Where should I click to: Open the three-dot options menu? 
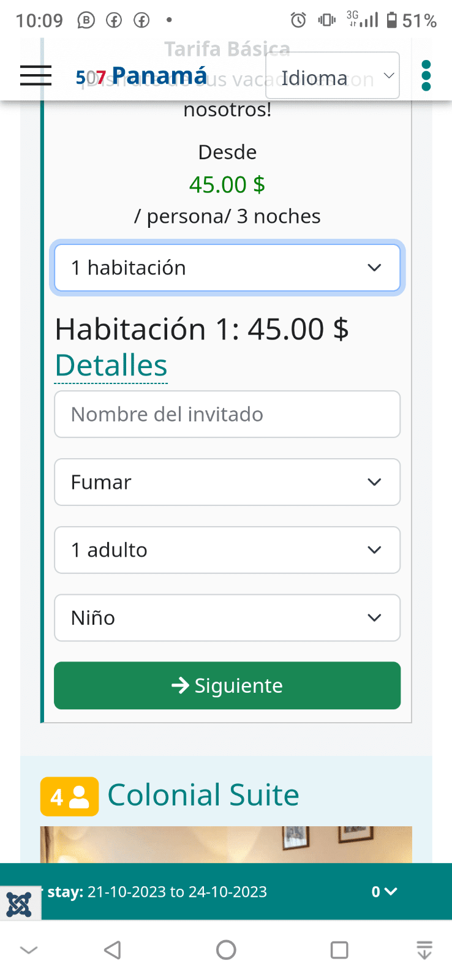pos(426,75)
